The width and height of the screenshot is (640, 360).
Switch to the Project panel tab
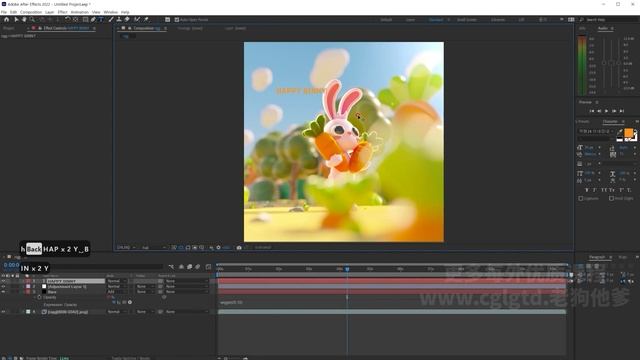pos(9,28)
